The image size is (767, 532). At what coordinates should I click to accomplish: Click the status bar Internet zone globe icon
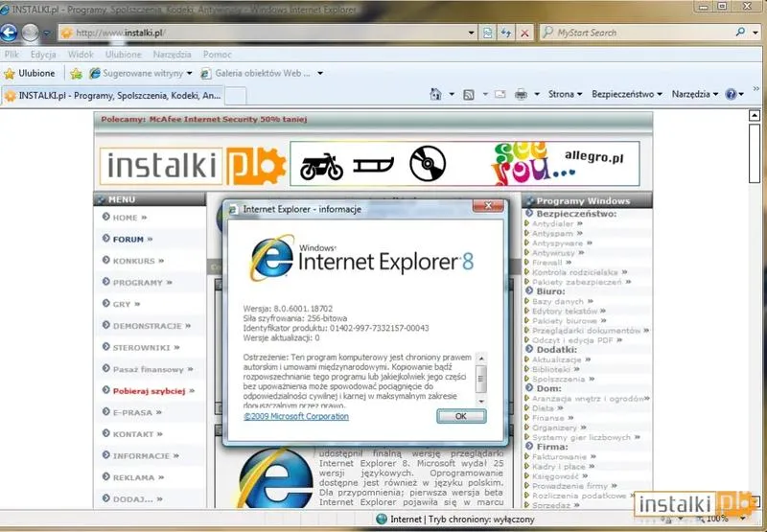[x=382, y=519]
